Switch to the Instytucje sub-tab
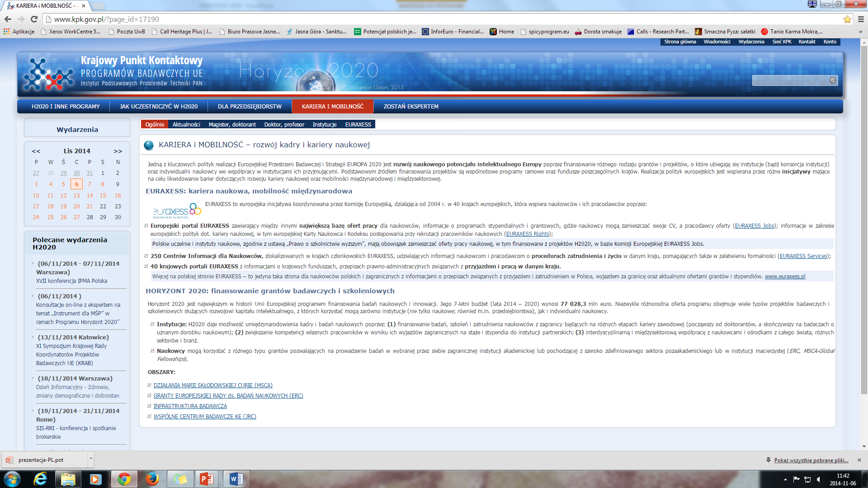This screenshot has width=868, height=488. point(325,125)
